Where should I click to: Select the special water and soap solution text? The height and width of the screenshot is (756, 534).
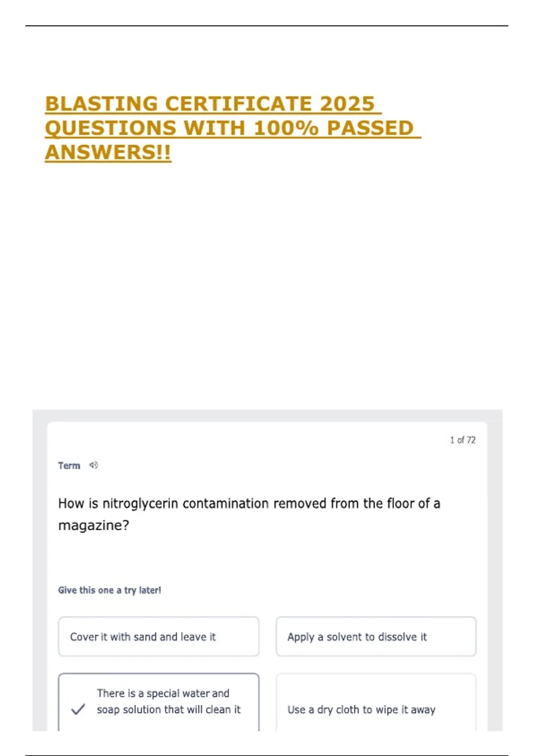point(169,701)
